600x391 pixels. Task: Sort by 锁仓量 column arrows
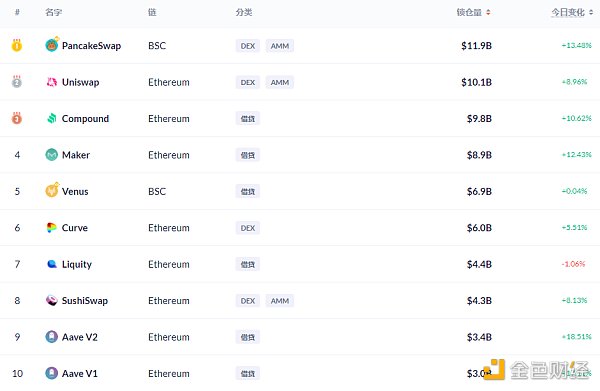[488, 13]
